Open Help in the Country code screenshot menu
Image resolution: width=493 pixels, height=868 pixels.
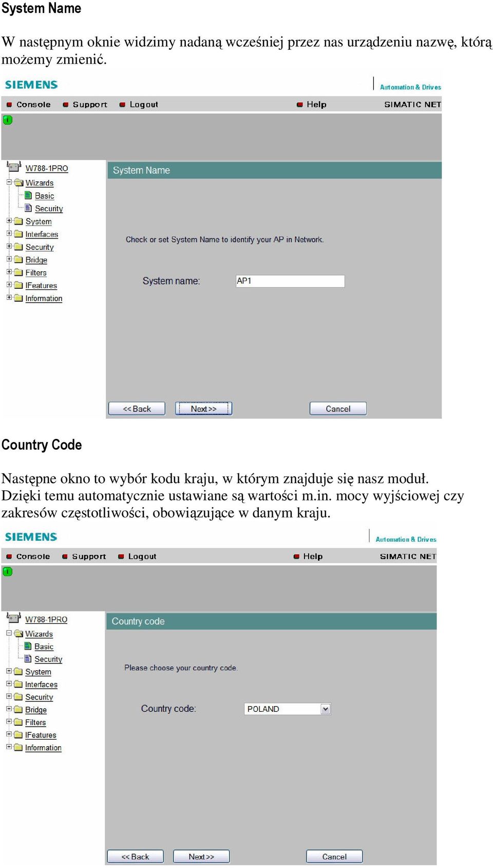tap(313, 556)
